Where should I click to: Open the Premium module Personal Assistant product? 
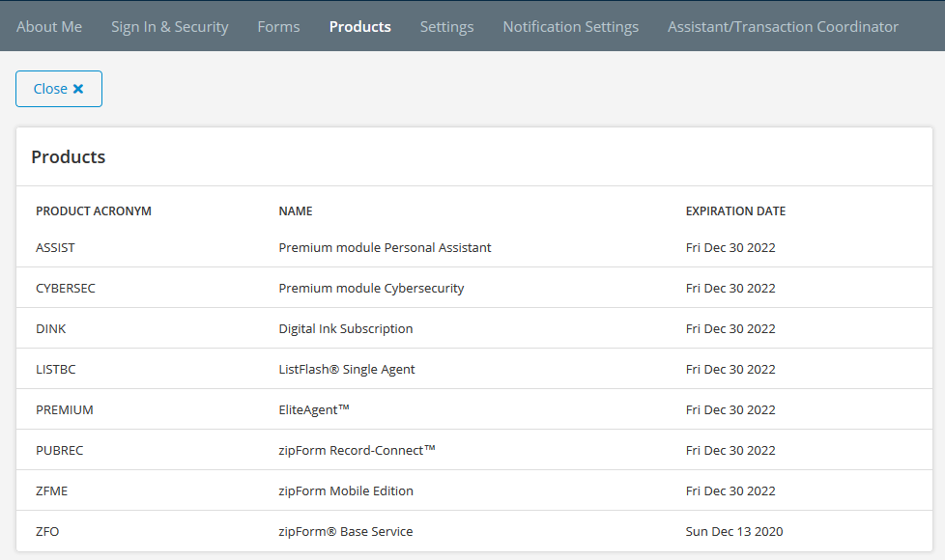coord(385,247)
